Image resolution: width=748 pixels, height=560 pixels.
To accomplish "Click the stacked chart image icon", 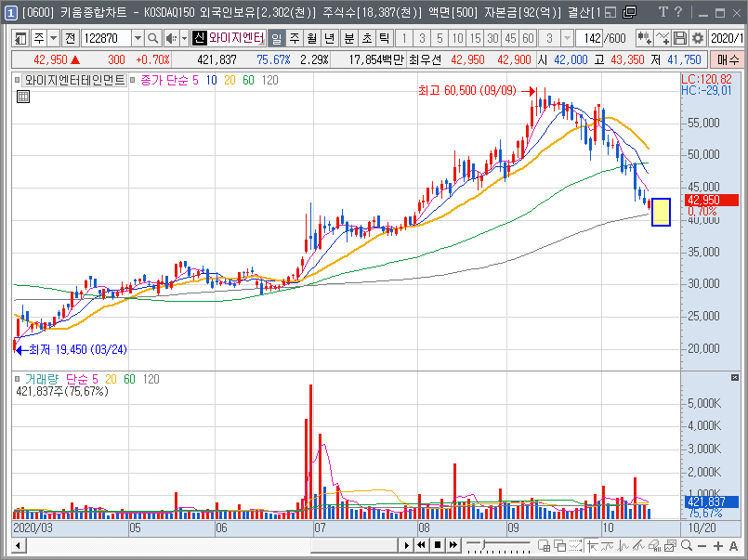I will click(670, 545).
